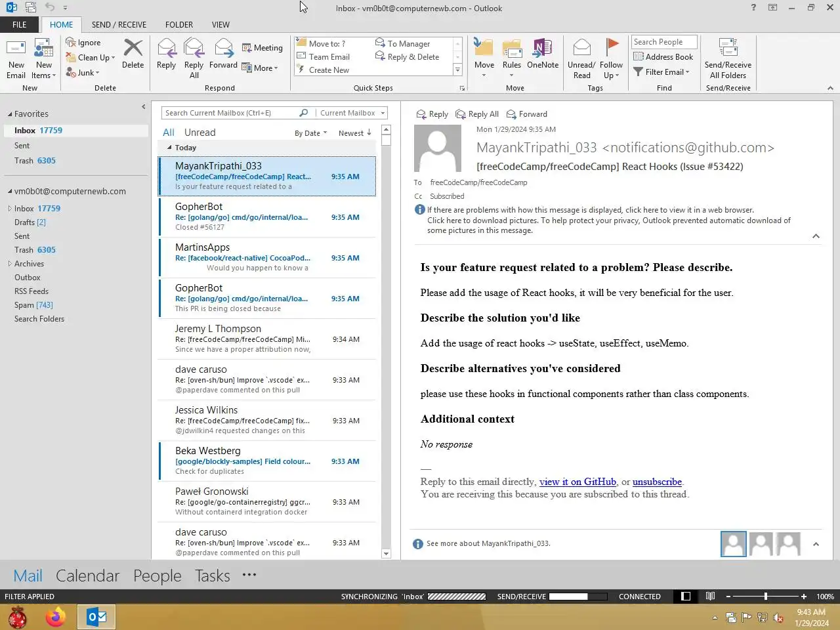This screenshot has height=630, width=840.
Task: Open MartinsApps react-native email
Action: 267,257
